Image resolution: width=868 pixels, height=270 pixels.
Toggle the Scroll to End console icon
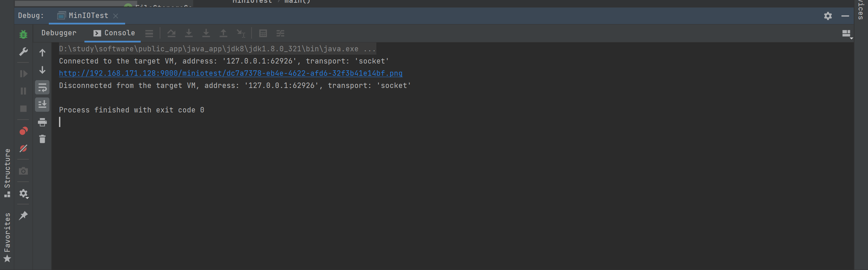42,105
